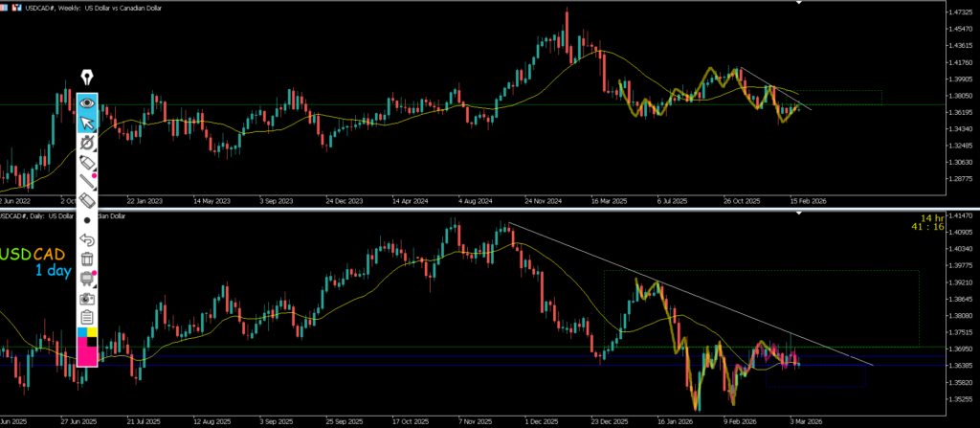Select the eraser tool
Viewport: 980px width, 428px height.
(87, 200)
